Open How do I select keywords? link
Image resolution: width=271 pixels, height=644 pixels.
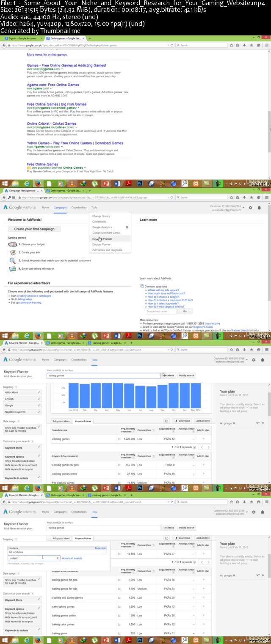click(x=163, y=304)
